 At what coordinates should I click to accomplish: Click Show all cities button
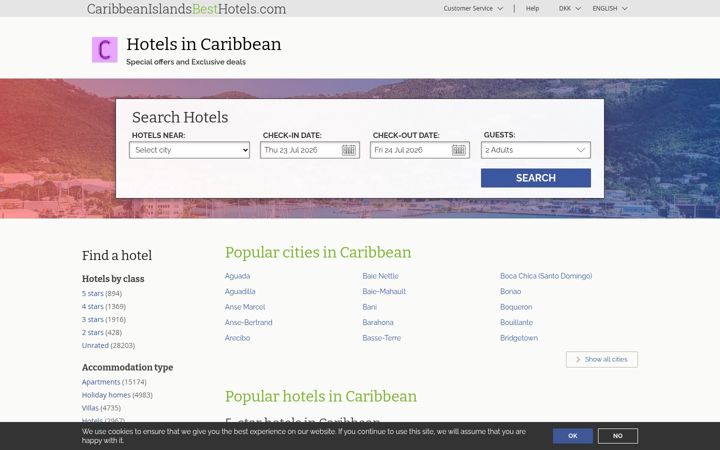point(602,360)
